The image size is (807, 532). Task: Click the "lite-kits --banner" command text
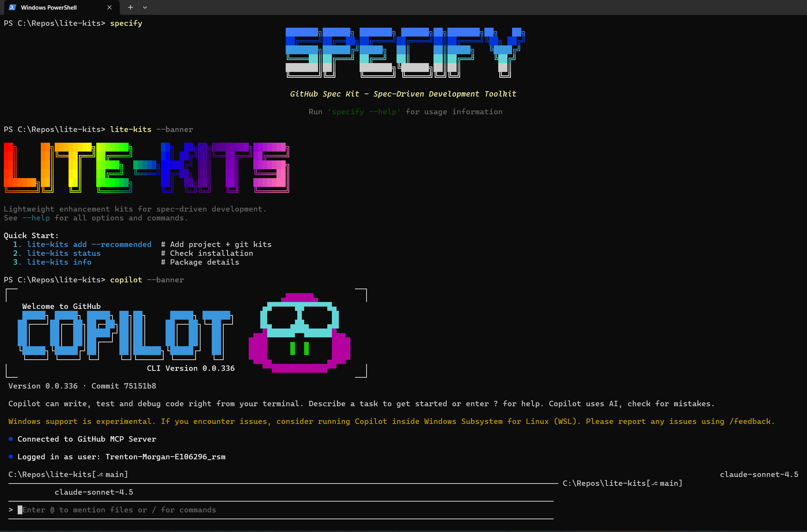152,129
